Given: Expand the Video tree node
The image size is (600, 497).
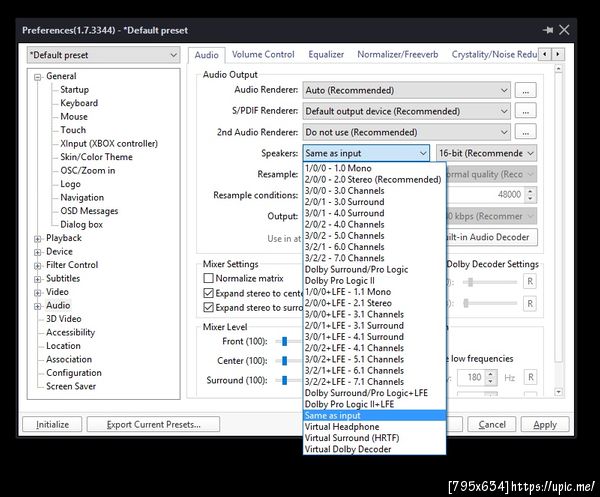Looking at the screenshot, I should click(x=38, y=293).
